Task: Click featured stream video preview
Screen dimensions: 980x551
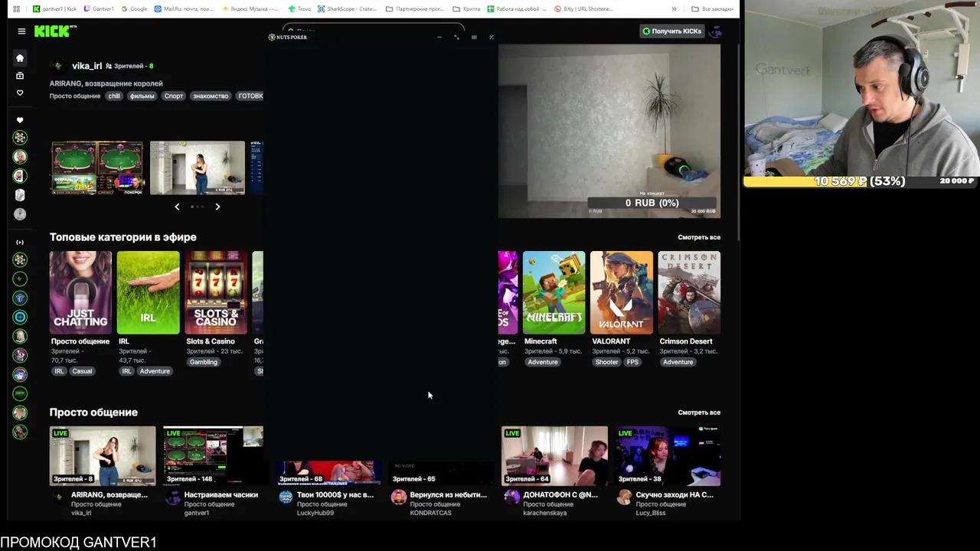Action: click(609, 131)
